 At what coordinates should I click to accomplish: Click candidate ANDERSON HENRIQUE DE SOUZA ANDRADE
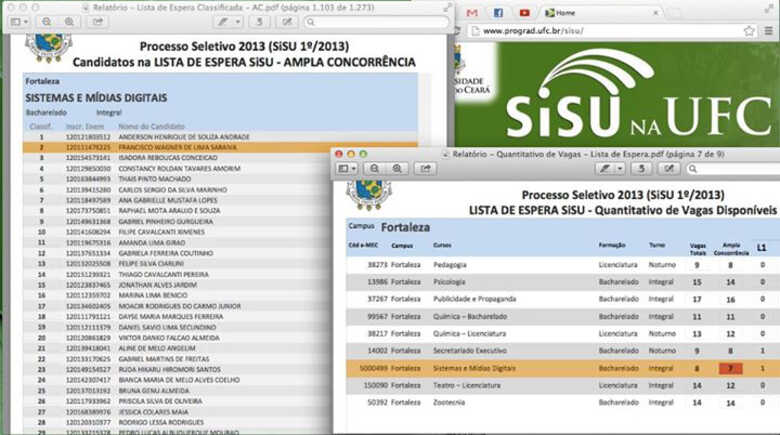click(x=184, y=137)
